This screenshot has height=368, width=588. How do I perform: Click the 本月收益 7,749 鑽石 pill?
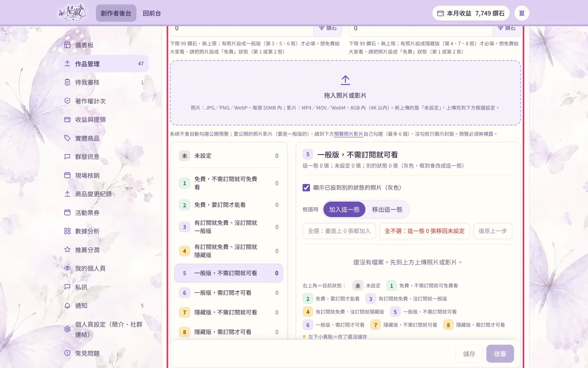(x=471, y=13)
